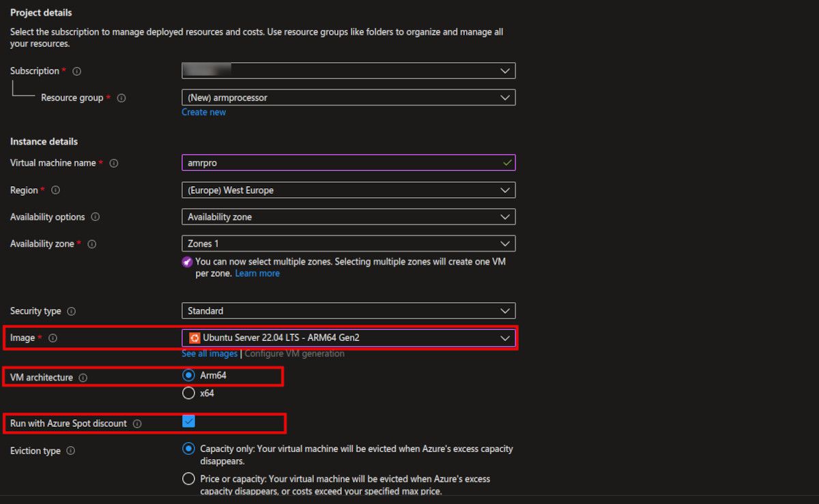This screenshot has height=504, width=819.
Task: Select the x64 architecture radio button
Action: (188, 393)
